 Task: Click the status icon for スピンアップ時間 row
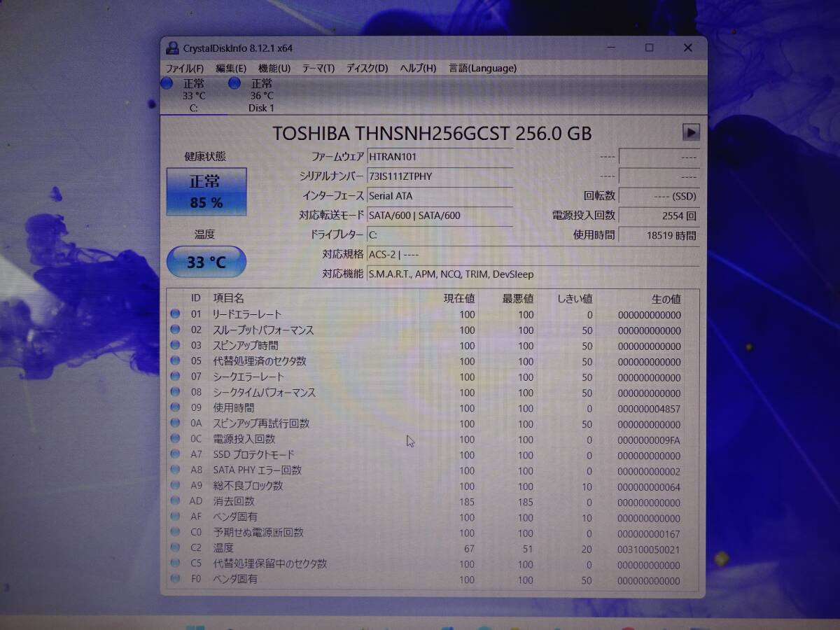coord(175,346)
